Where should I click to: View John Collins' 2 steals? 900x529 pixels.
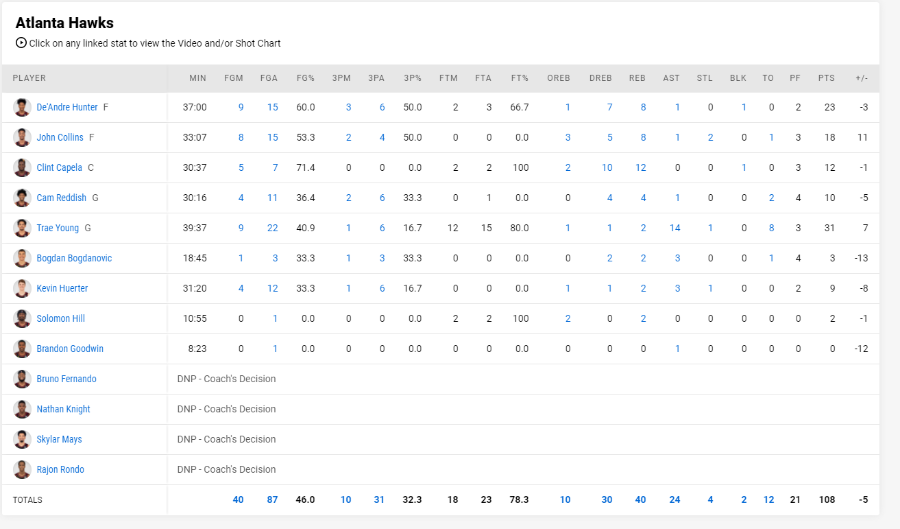click(x=711, y=138)
